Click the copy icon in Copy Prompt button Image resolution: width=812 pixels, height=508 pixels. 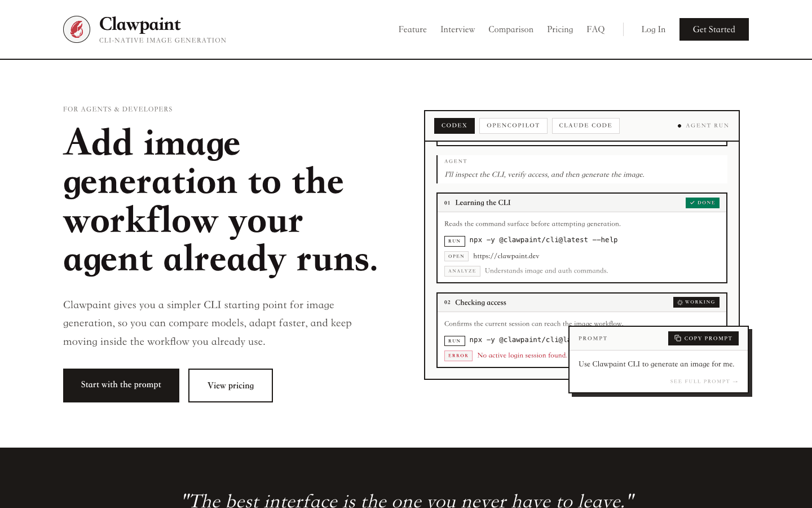coord(678,338)
